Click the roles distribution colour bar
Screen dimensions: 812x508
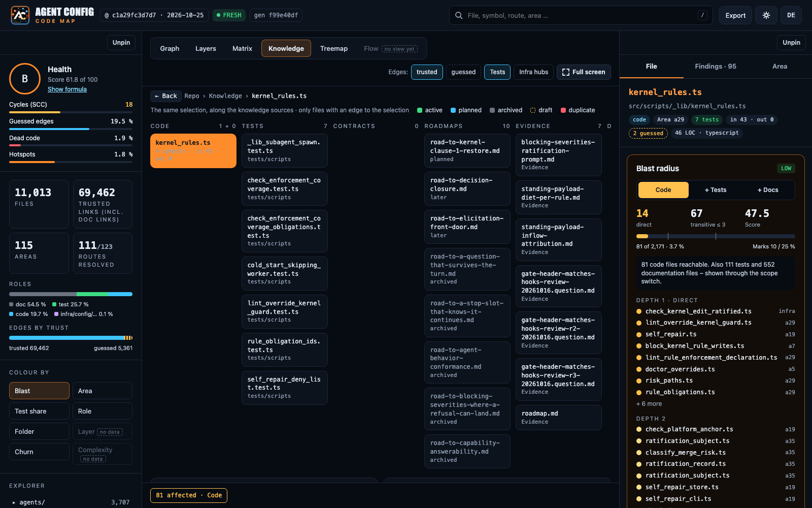71,294
